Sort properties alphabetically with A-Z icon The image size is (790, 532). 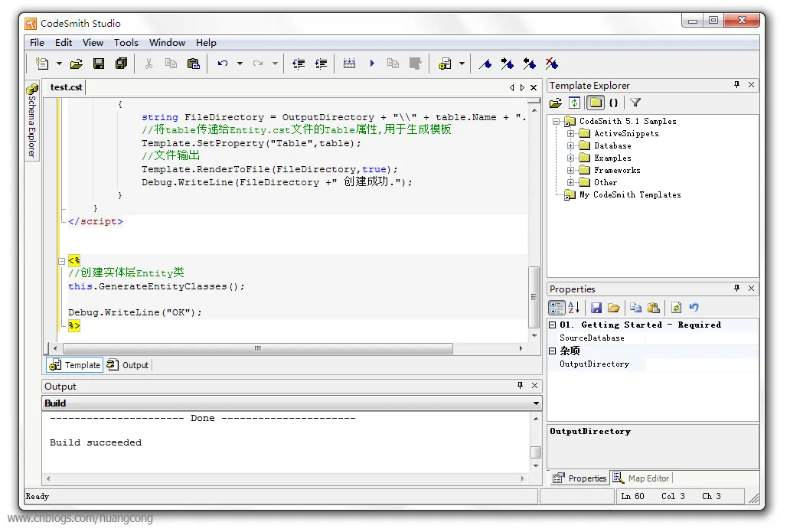pyautogui.click(x=574, y=308)
